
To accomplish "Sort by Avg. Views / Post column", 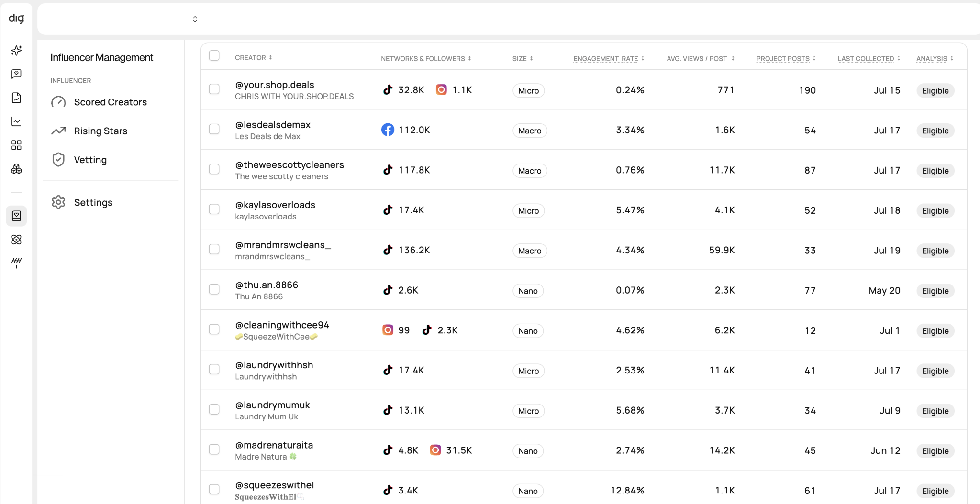I will pyautogui.click(x=701, y=58).
